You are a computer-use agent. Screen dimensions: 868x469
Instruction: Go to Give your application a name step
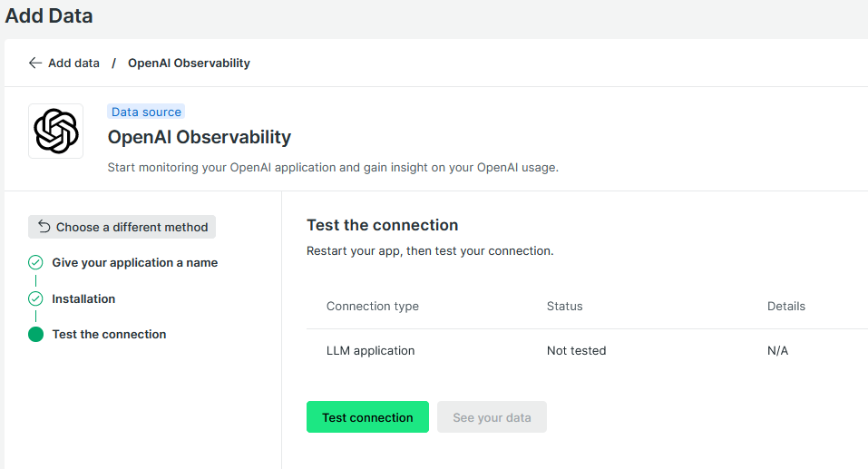coord(134,262)
